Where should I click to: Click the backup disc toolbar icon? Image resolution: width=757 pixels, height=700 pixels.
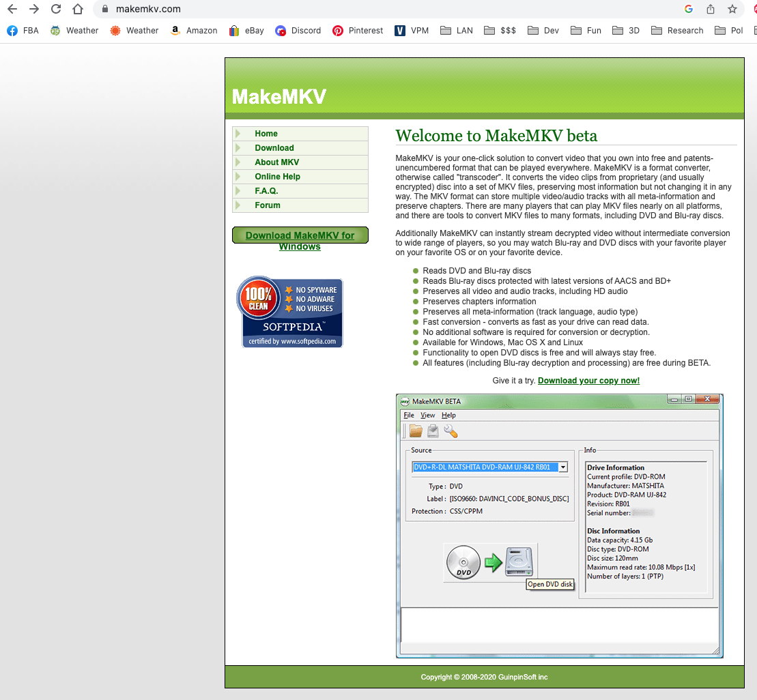click(433, 431)
